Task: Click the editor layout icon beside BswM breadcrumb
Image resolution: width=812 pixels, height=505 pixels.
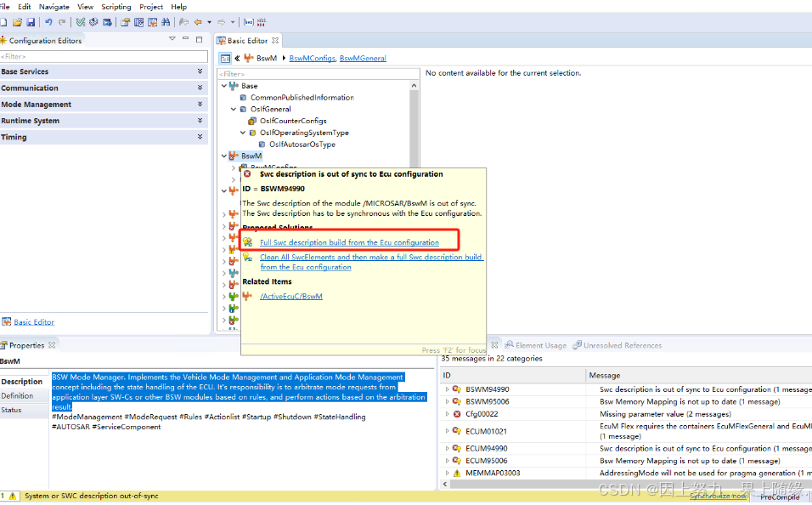Action: (x=225, y=59)
